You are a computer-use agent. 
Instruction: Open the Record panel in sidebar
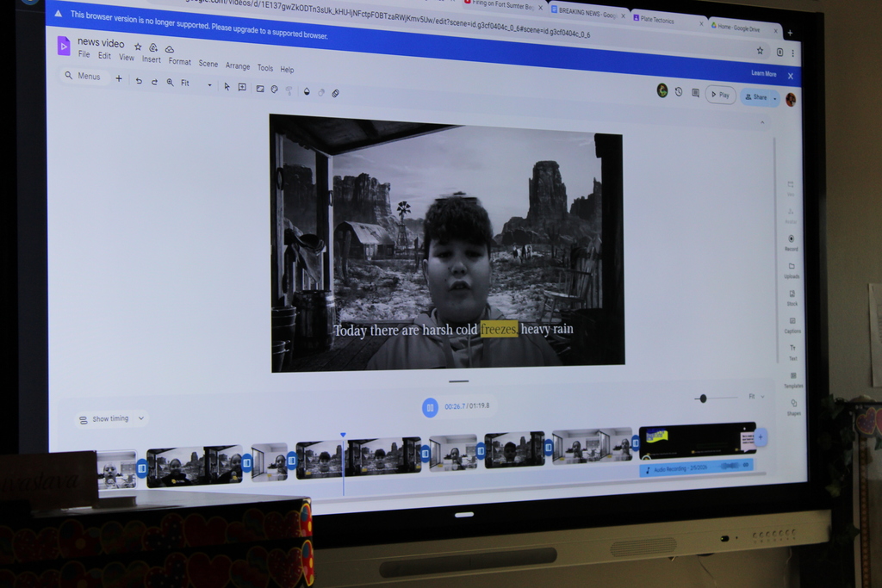791,239
